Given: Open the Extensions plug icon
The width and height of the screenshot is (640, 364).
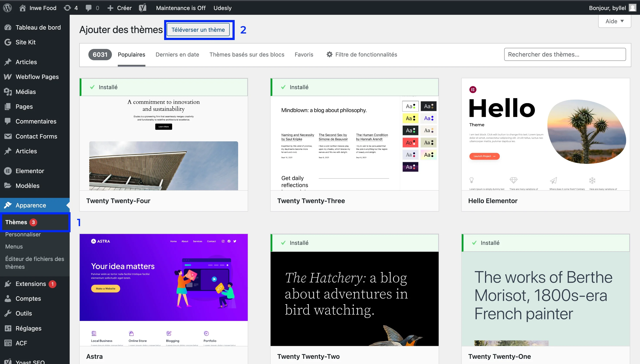Looking at the screenshot, I should [x=8, y=284].
